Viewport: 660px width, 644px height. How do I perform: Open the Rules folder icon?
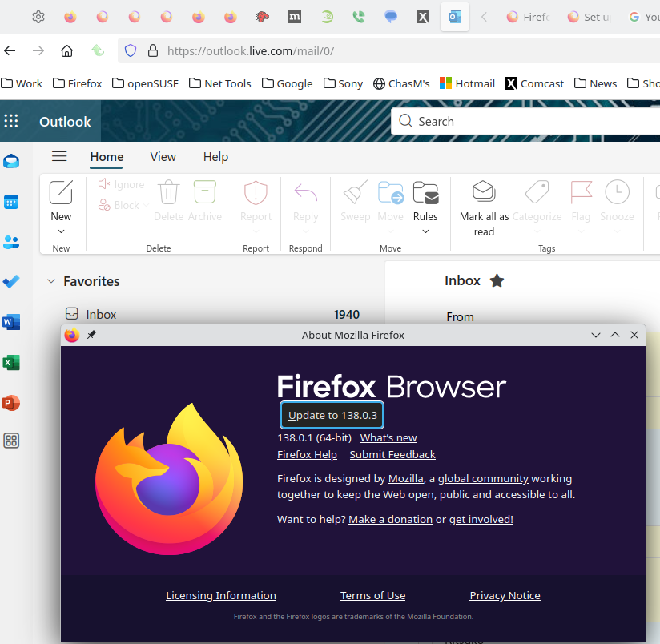pos(425,192)
